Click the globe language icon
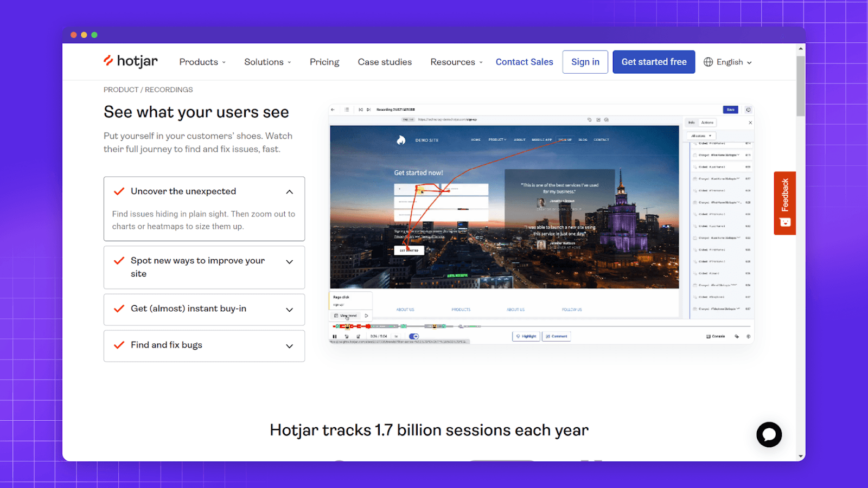Screen dimensions: 868x488 (x=708, y=62)
